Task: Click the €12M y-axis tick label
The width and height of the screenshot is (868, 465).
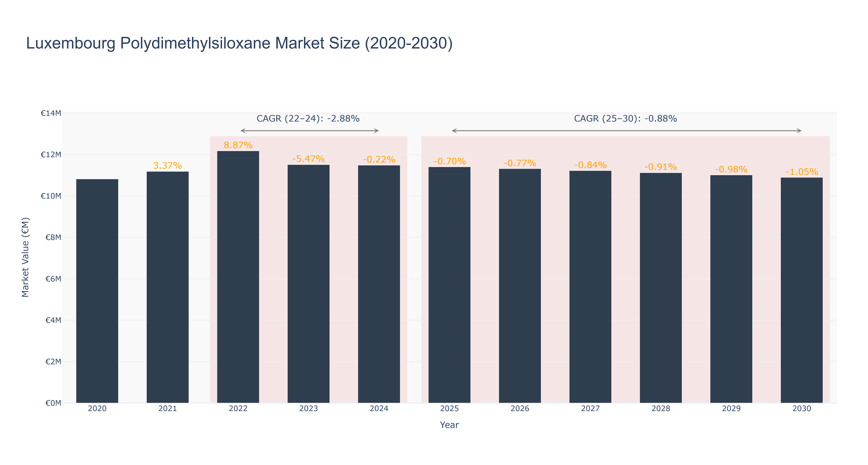Action: (x=51, y=155)
